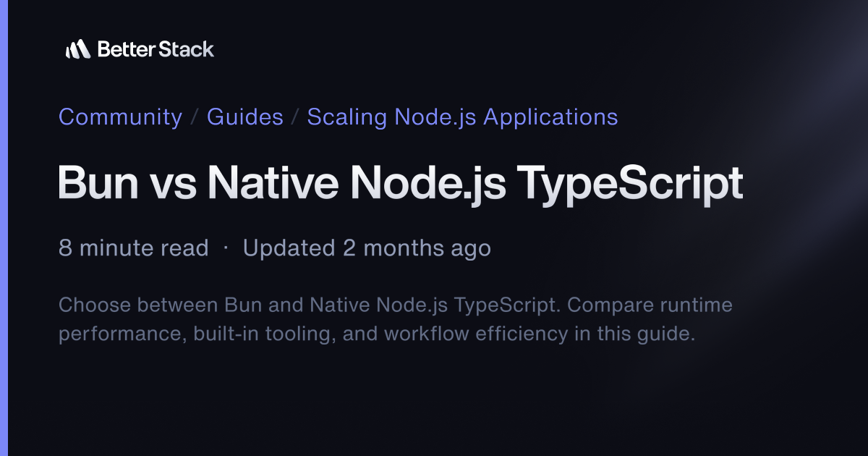Open the Community breadcrumb link
This screenshot has height=456, width=868.
[x=120, y=117]
